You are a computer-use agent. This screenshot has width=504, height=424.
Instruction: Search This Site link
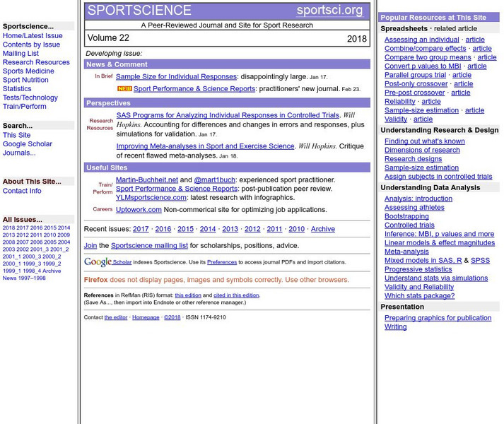[x=17, y=135]
